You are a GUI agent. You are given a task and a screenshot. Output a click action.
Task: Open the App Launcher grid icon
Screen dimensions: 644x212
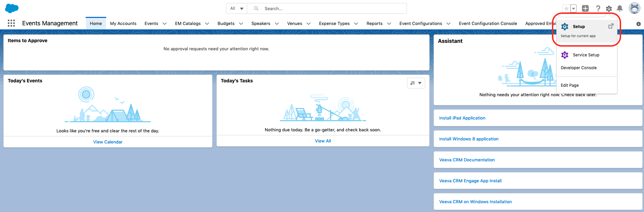coord(11,23)
